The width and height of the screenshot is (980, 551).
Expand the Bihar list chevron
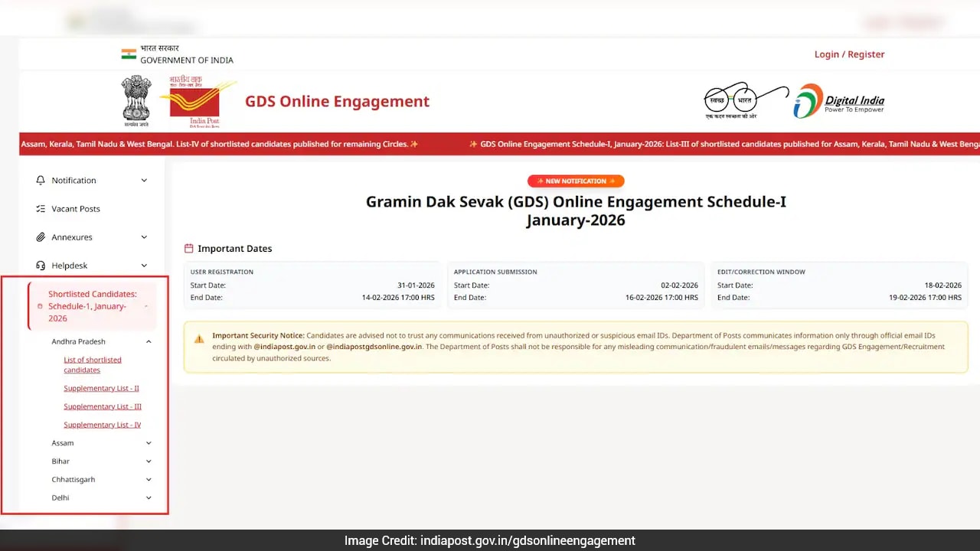149,461
